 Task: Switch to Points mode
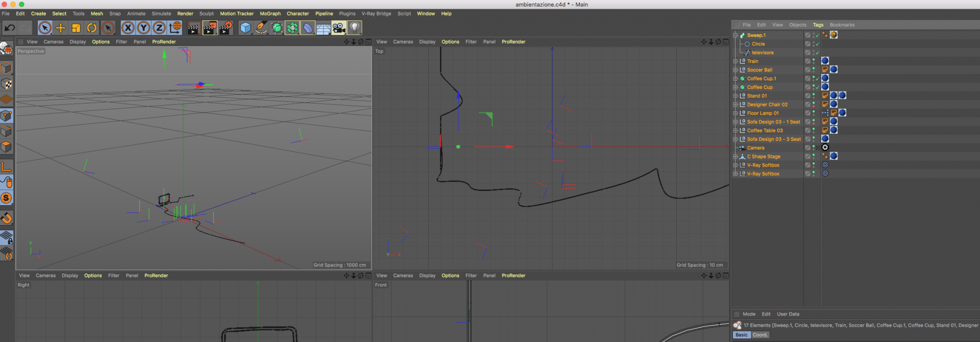[7, 116]
